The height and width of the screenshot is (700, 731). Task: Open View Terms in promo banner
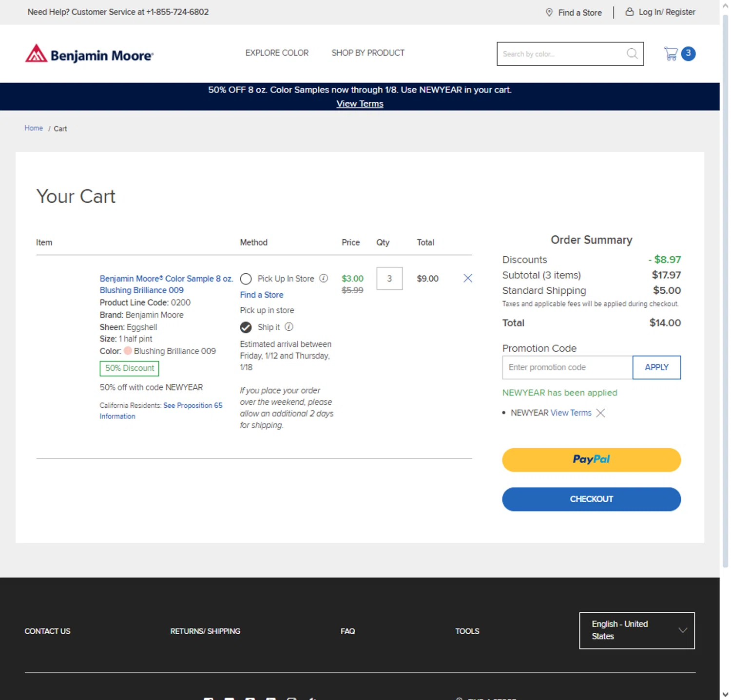[360, 104]
